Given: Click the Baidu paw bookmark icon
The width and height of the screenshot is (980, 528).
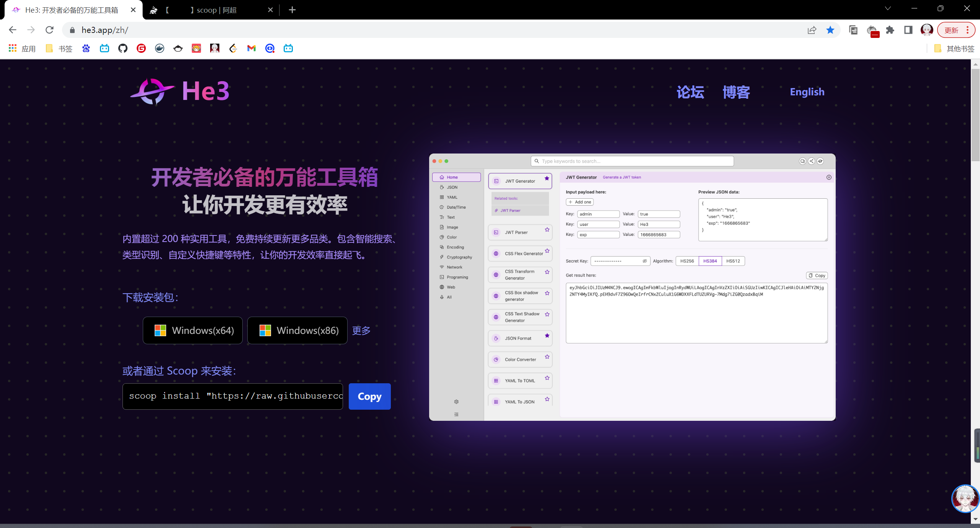Looking at the screenshot, I should (x=86, y=48).
